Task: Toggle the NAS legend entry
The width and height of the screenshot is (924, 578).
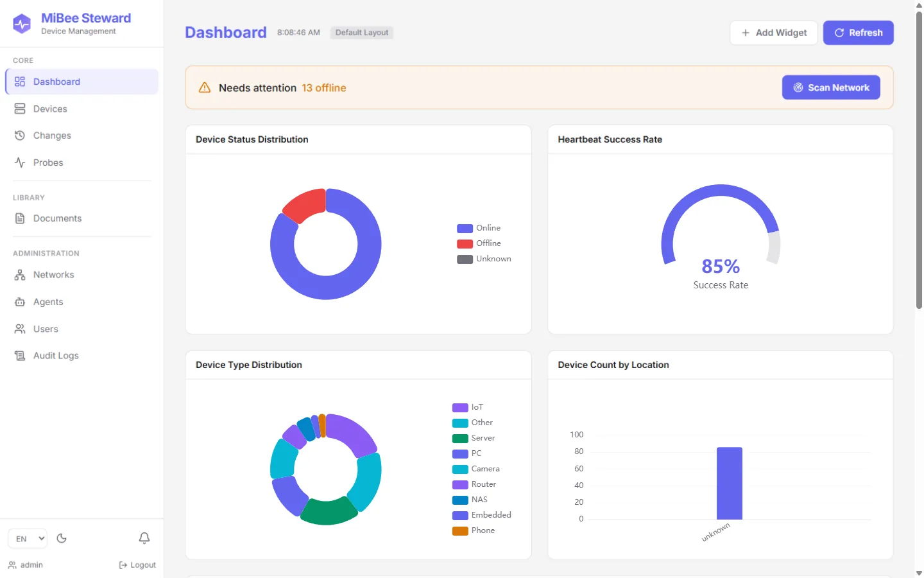Action: point(470,500)
